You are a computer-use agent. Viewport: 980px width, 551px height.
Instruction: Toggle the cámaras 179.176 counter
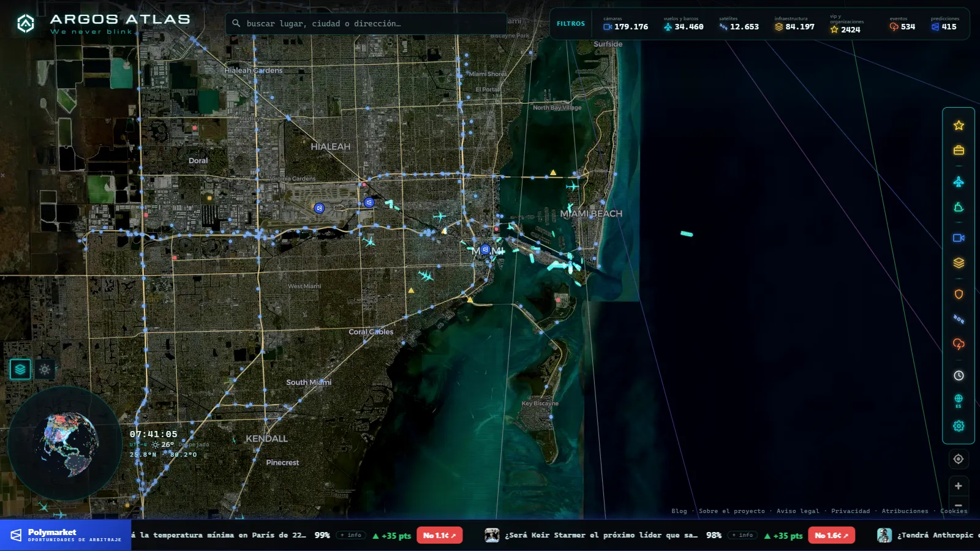click(625, 24)
